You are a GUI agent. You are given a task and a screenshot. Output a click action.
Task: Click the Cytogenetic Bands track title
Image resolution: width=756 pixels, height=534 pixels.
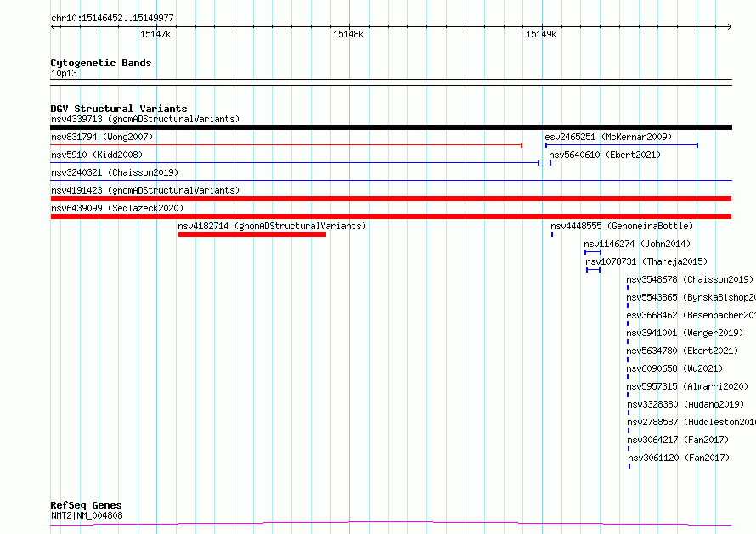click(101, 63)
